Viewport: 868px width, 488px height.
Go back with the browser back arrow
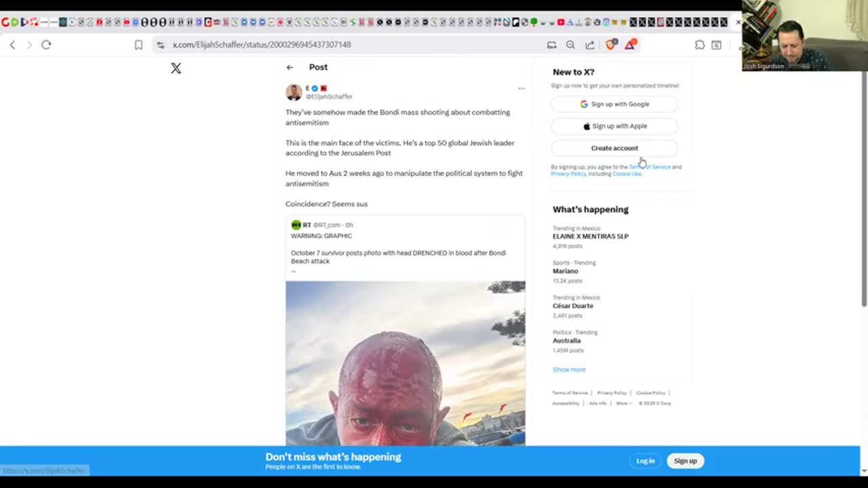[12, 45]
